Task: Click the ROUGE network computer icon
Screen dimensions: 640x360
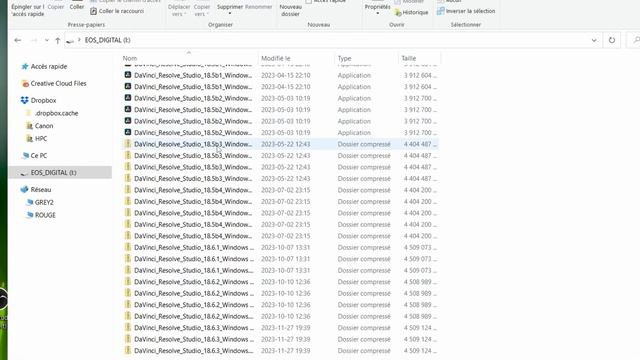Action: (x=29, y=215)
